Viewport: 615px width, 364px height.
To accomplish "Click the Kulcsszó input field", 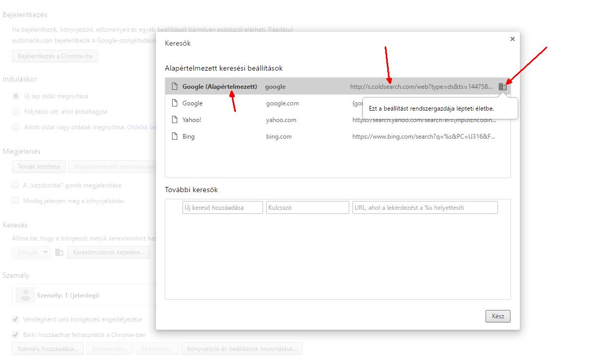I will 308,208.
